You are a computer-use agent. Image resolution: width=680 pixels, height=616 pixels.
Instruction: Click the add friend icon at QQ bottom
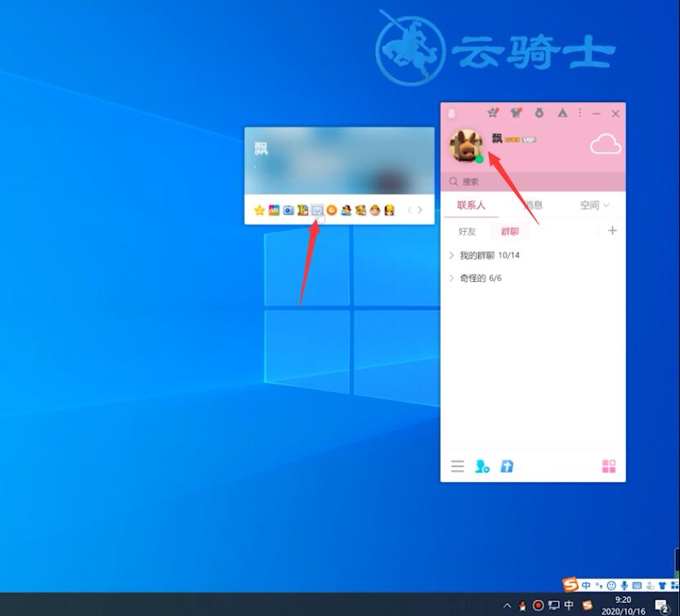tap(482, 466)
